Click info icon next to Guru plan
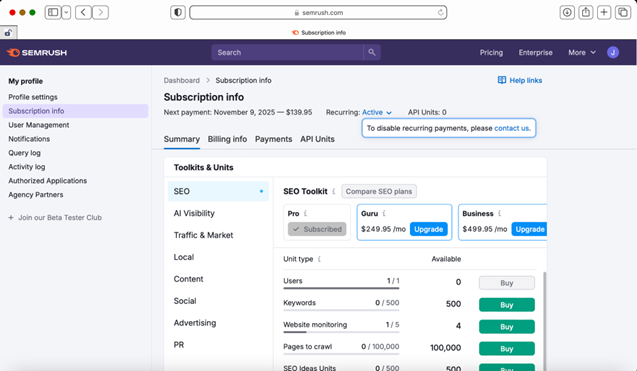 point(384,213)
